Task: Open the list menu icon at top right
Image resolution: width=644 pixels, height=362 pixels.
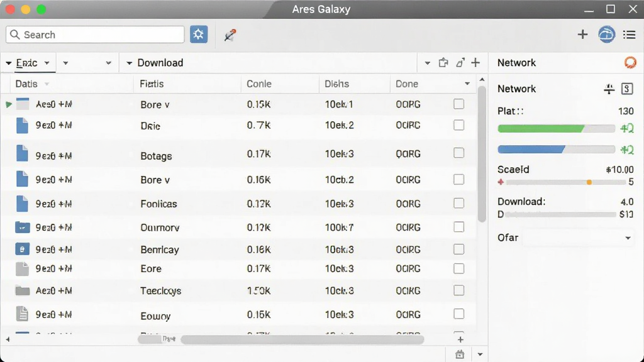Action: (x=629, y=35)
